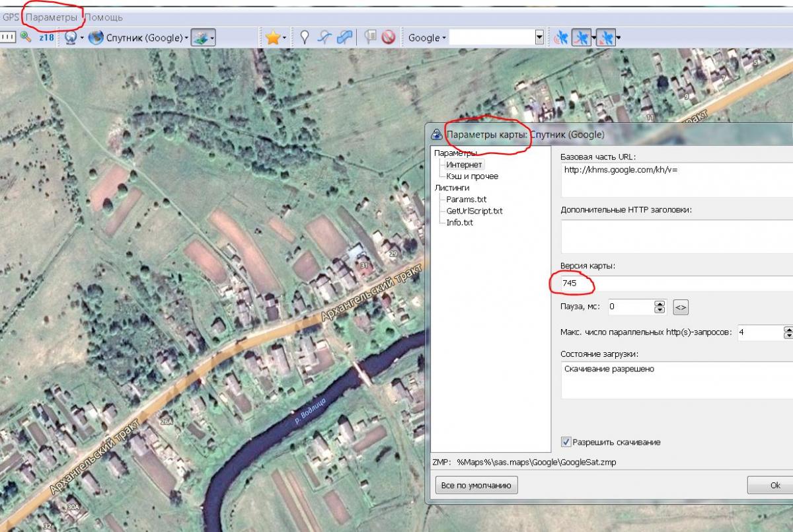Viewport: 793px width, 532px height.
Task: Select the add path tool
Action: (324, 38)
